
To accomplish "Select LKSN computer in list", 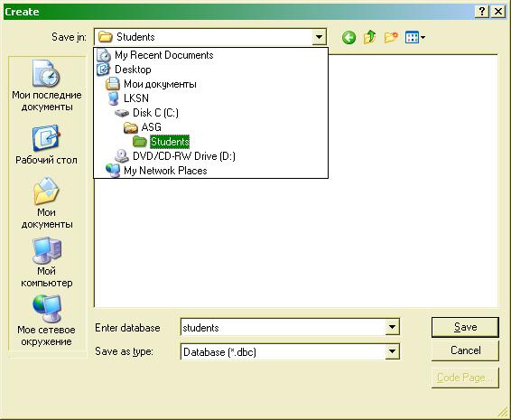I will (x=210, y=98).
